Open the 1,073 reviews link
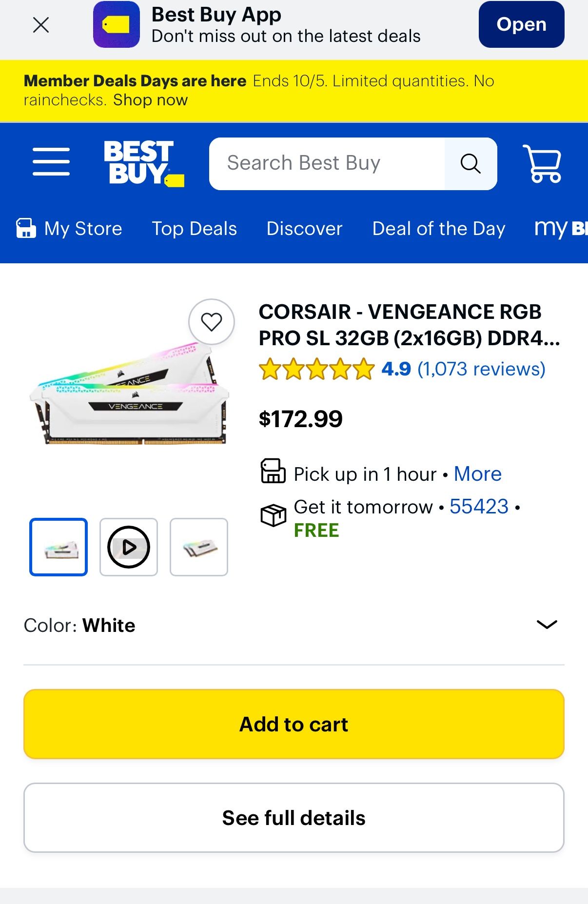The image size is (588, 904). pyautogui.click(x=481, y=369)
